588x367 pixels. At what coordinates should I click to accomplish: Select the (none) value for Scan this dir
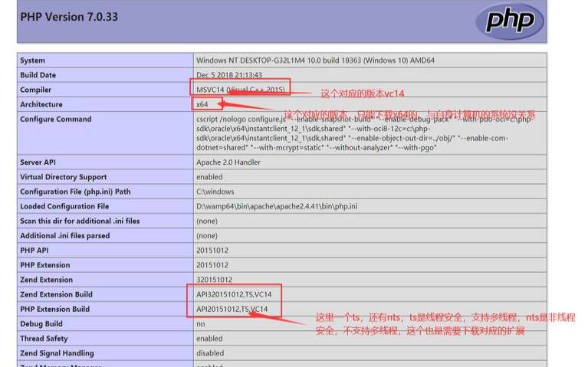click(x=207, y=221)
